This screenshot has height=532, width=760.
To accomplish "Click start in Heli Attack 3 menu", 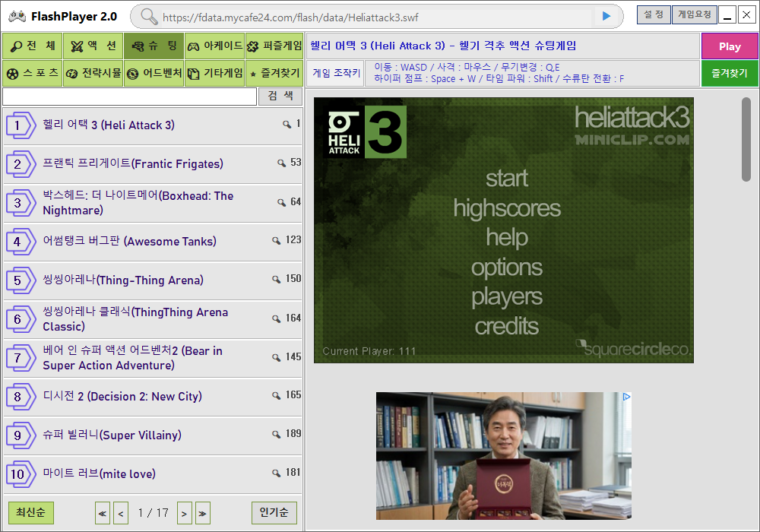I will click(506, 179).
